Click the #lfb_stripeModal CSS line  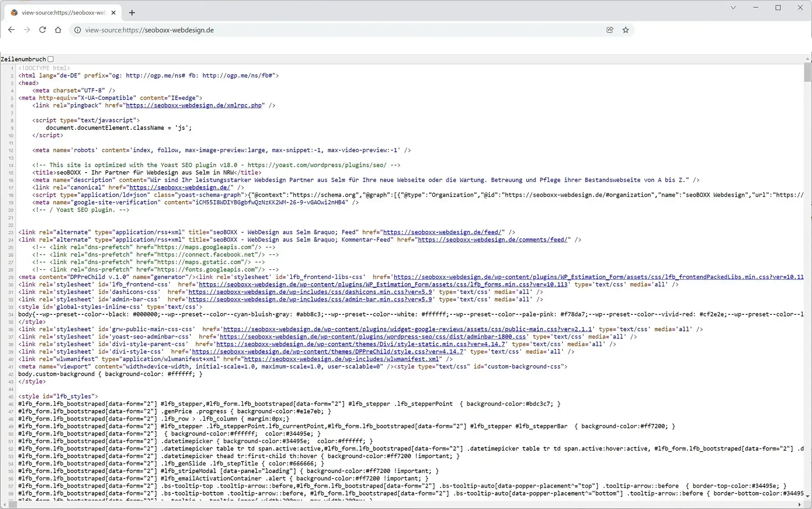coord(228,471)
